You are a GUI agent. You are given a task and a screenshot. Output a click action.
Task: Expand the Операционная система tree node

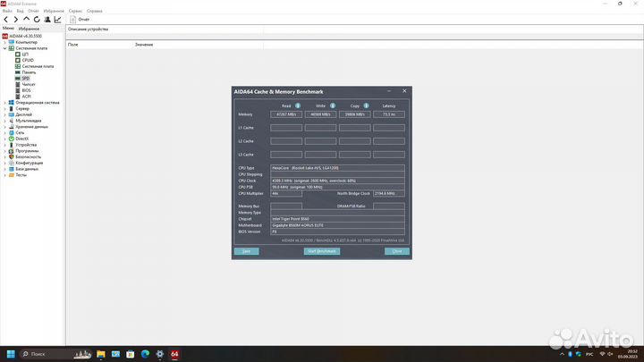click(5, 103)
